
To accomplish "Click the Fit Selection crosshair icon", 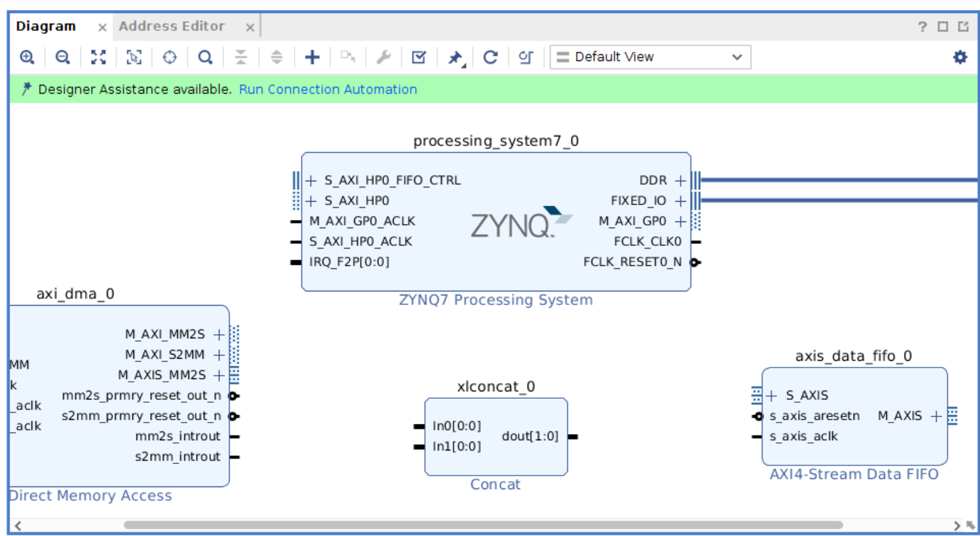I will [x=169, y=57].
